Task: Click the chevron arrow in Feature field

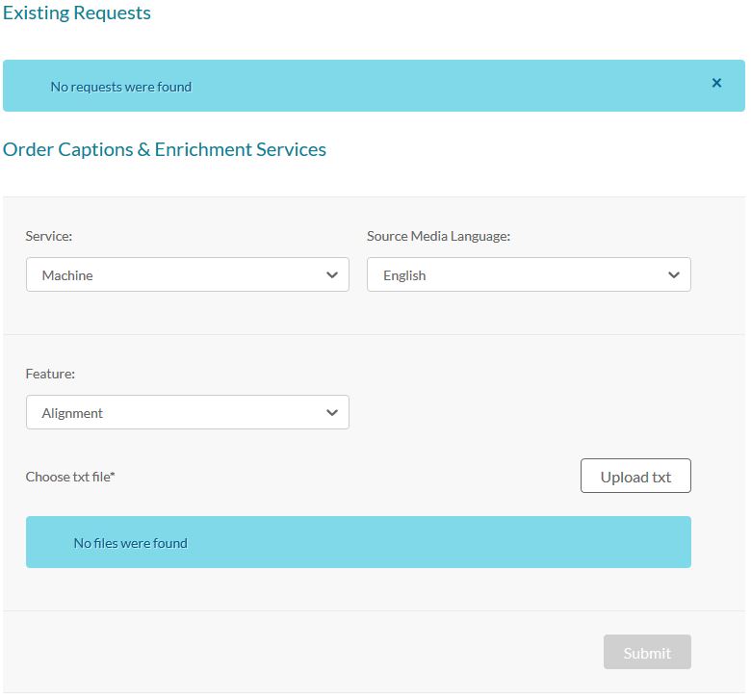Action: click(332, 413)
